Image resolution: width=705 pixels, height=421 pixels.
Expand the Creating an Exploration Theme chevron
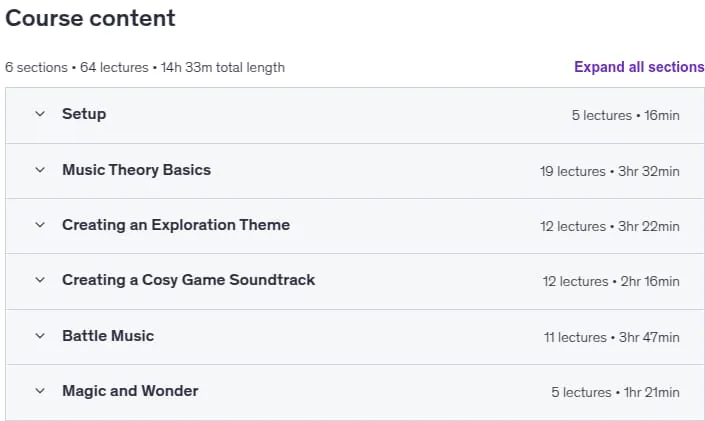coord(40,225)
